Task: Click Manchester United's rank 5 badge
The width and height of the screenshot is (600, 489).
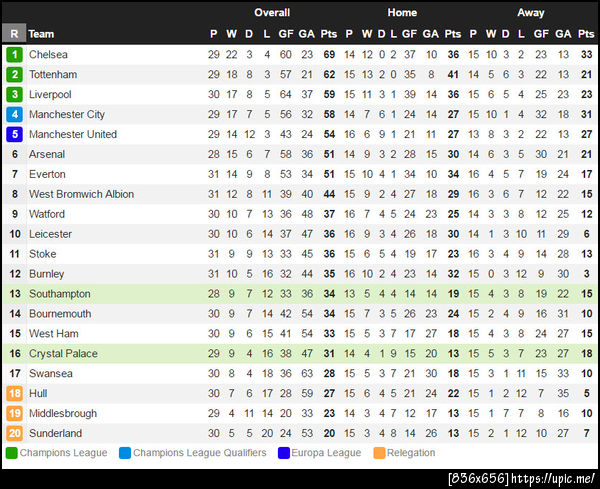Action: [x=14, y=134]
